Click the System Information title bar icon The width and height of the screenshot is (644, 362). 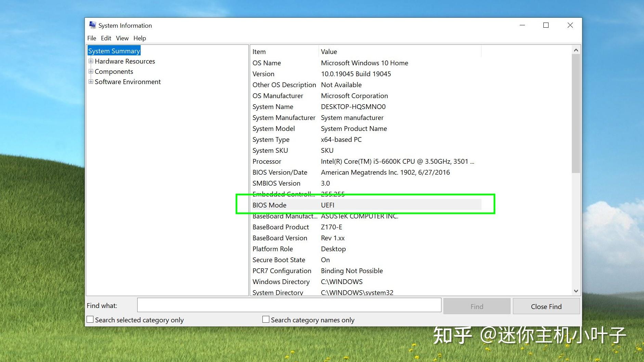(x=92, y=25)
